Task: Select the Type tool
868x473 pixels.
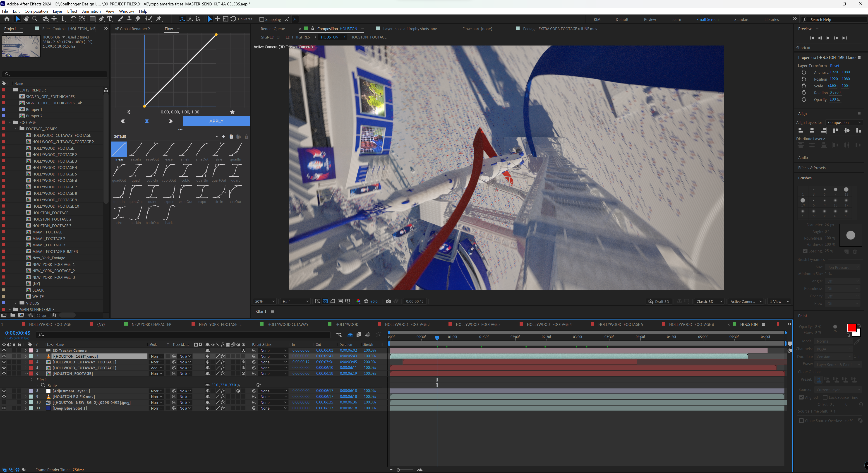Action: (x=110, y=19)
